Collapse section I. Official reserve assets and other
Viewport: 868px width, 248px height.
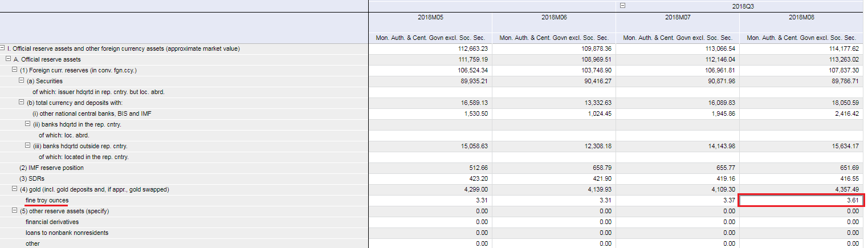click(3, 48)
